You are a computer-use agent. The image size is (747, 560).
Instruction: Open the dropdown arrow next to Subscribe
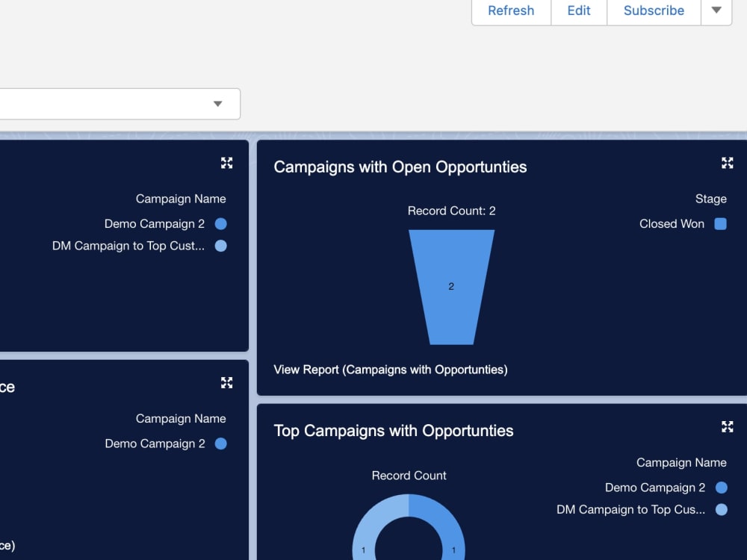[x=716, y=10]
